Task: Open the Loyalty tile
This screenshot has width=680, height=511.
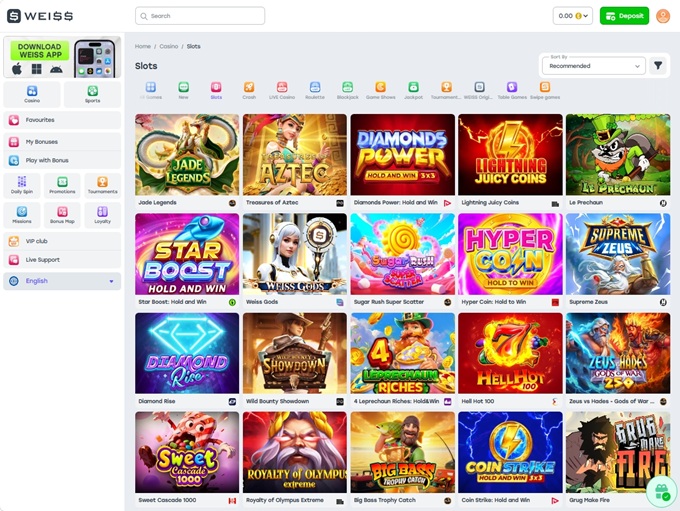Action: coord(103,215)
